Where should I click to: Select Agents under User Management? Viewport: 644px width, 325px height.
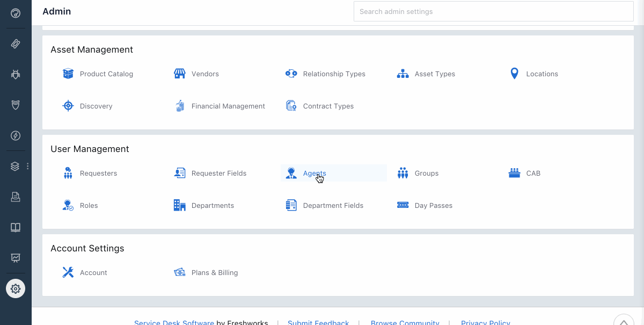click(x=314, y=173)
